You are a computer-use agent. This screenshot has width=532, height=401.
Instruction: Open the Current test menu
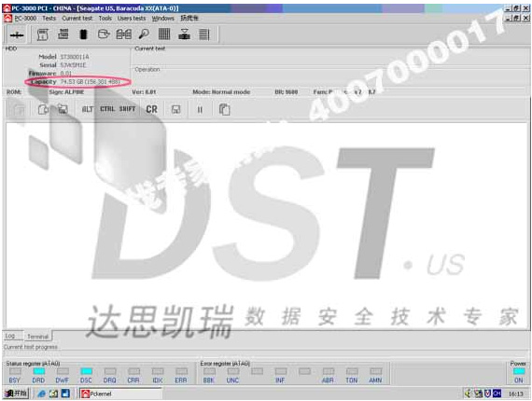click(x=77, y=19)
